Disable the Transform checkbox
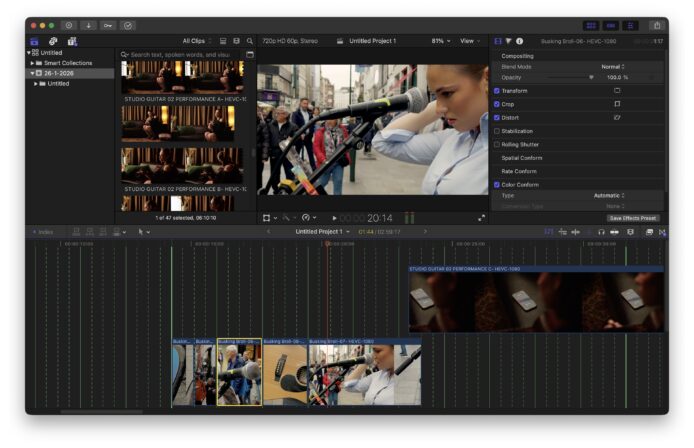Viewport: 694px width, 448px height. pos(497,90)
